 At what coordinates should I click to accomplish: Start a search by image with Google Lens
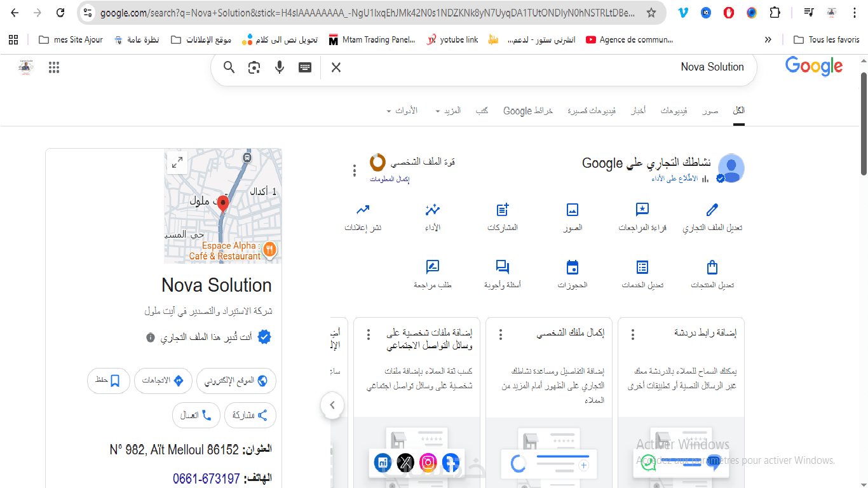click(254, 67)
